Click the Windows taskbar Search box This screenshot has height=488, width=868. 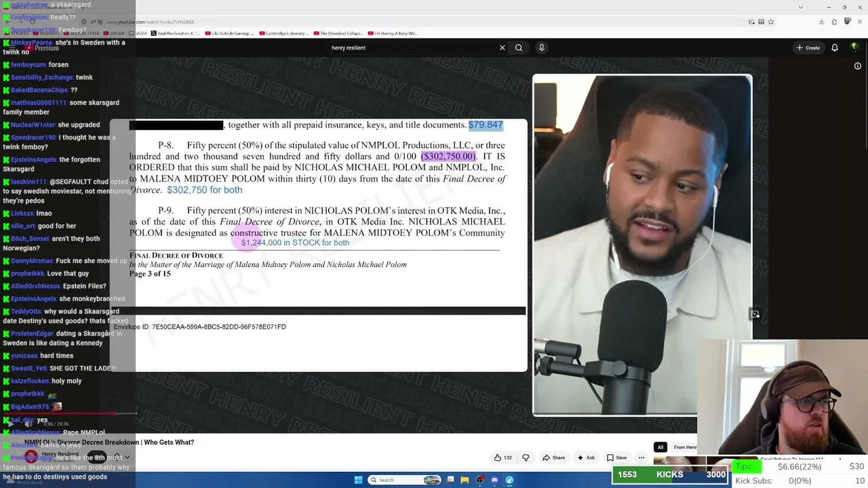pyautogui.click(x=405, y=480)
